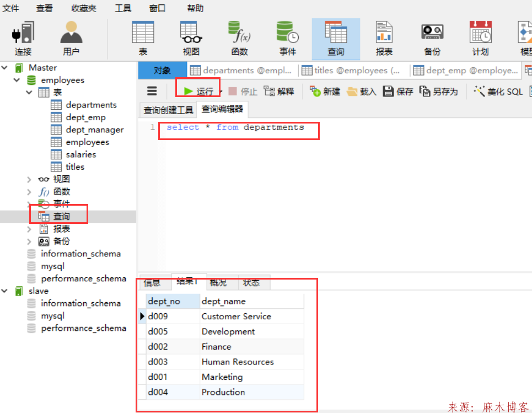
Task: Select the Customer Service cell
Action: point(252,317)
